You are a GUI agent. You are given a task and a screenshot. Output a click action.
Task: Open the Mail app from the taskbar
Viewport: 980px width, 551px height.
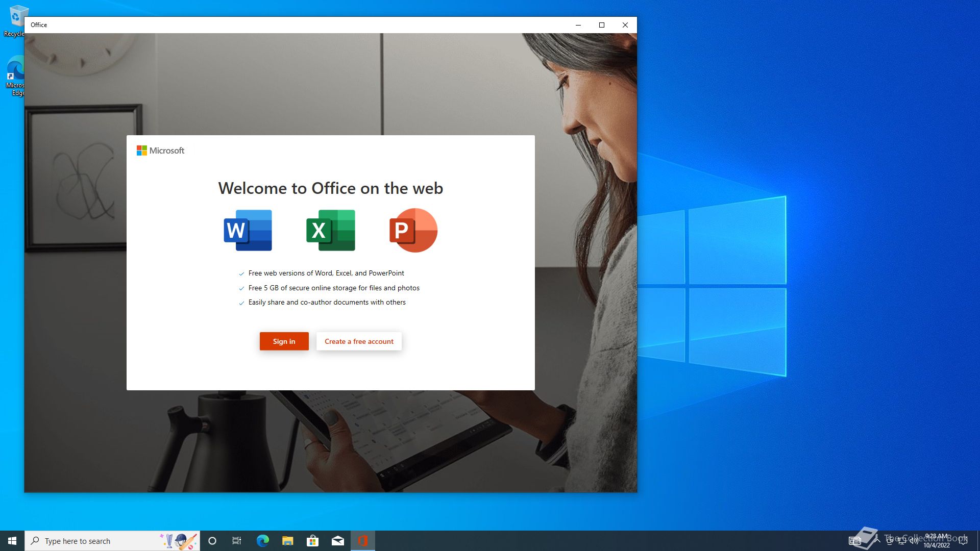tap(337, 541)
